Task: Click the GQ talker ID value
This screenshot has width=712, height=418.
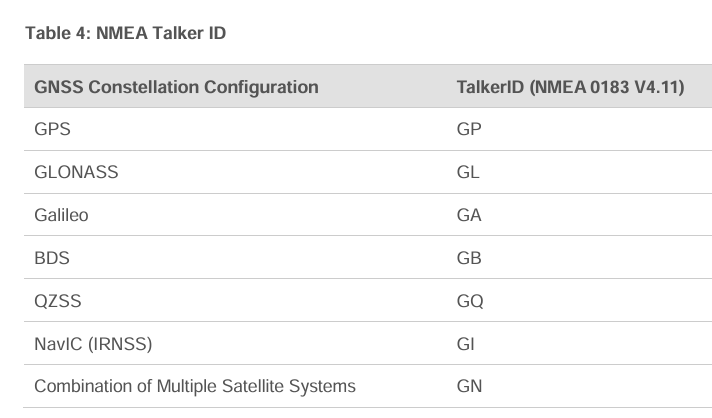Action: [470, 301]
